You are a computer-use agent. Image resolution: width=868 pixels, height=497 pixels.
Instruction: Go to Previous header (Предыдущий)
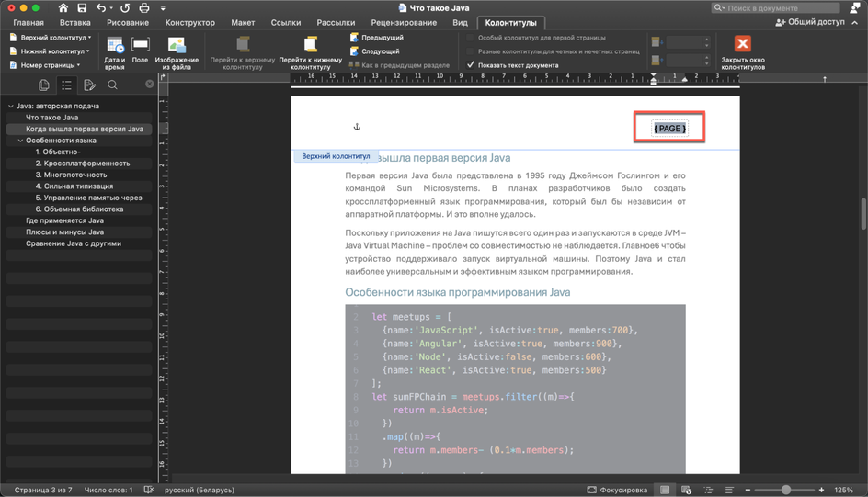pos(376,38)
